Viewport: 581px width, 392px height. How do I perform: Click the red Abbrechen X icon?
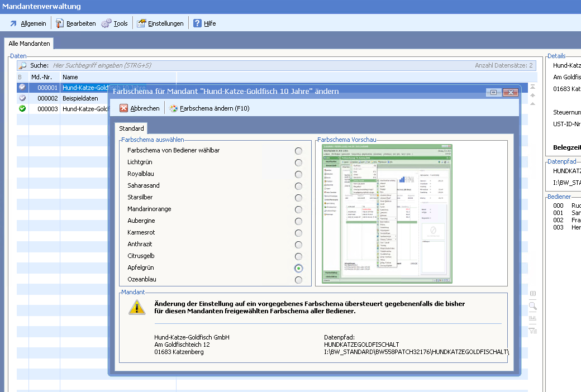(123, 108)
